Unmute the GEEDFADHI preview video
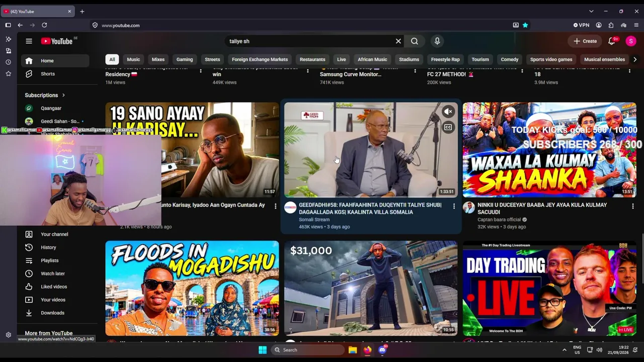This screenshot has height=362, width=644. [448, 112]
